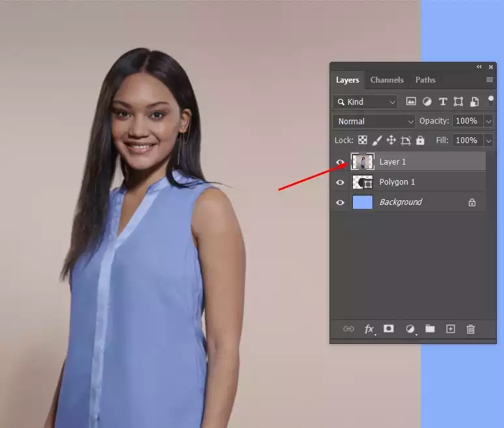
Task: Lock image pixels with brush icon
Action: click(x=377, y=140)
